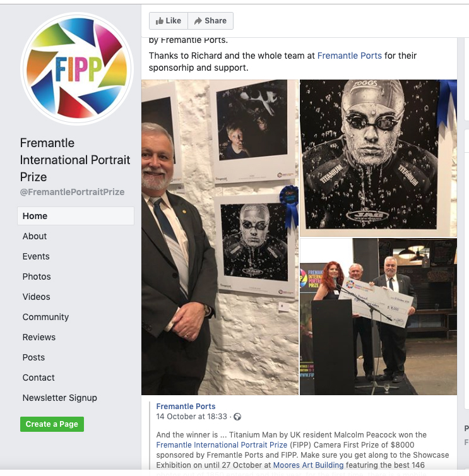View the Reviews page

coord(39,337)
